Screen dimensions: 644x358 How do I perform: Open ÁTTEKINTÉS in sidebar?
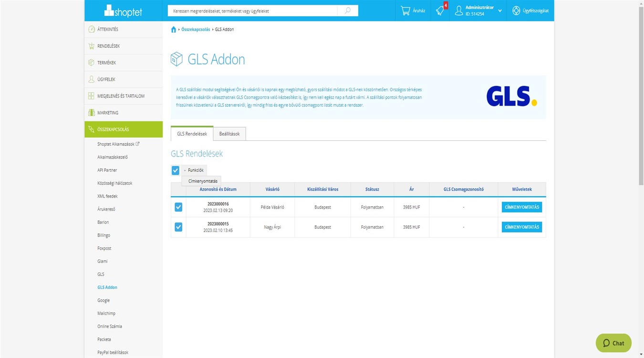(x=124, y=29)
